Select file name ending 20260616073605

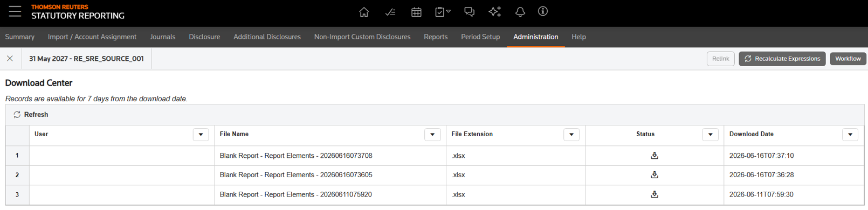[296, 175]
